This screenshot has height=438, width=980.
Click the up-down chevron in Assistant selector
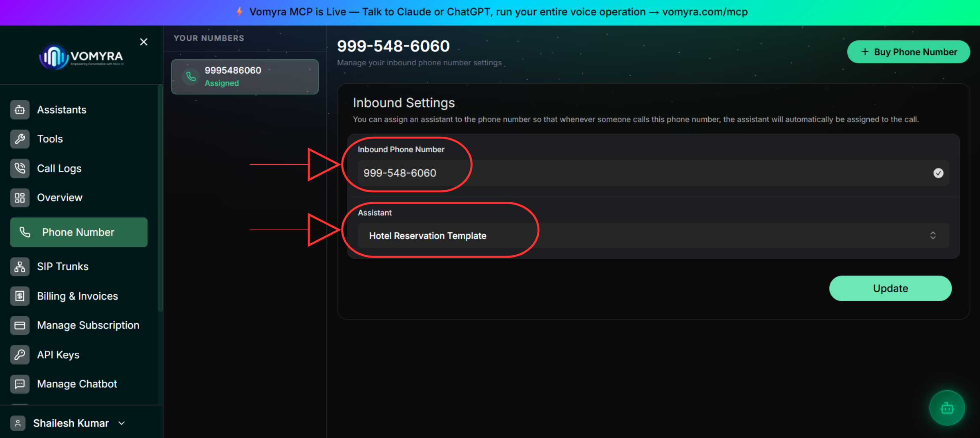coord(933,236)
